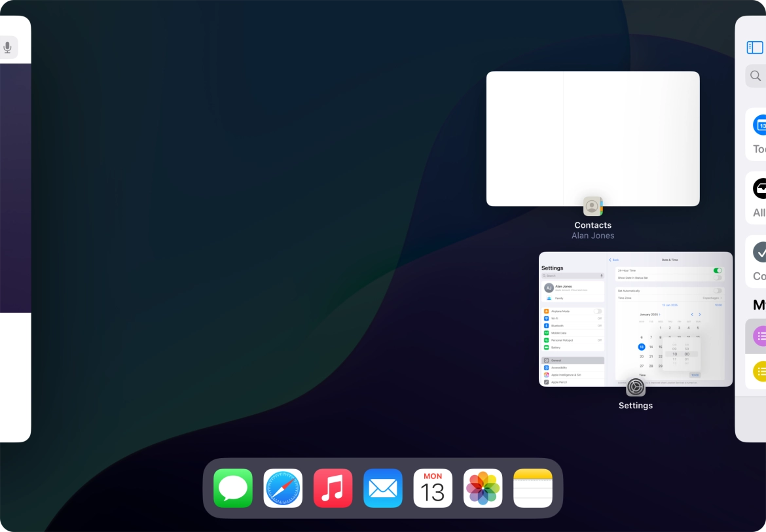
Task: Open Apple Music from the Dock
Action: (x=333, y=488)
